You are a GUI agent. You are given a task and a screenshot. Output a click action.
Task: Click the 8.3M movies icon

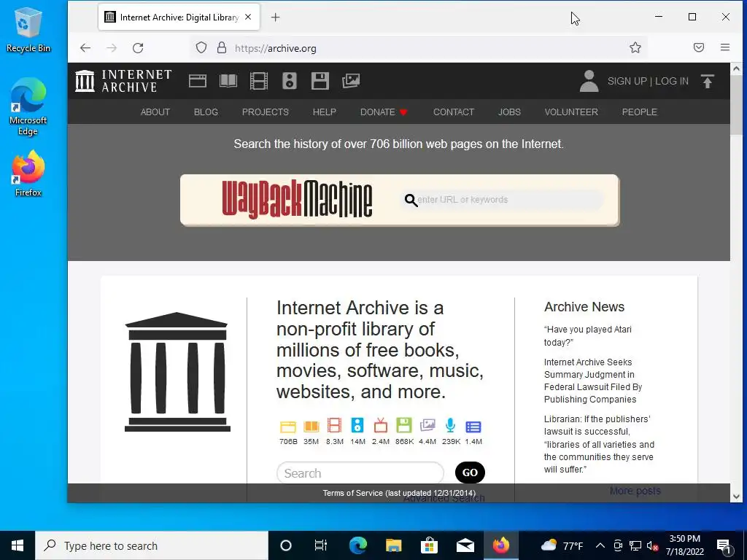(334, 425)
